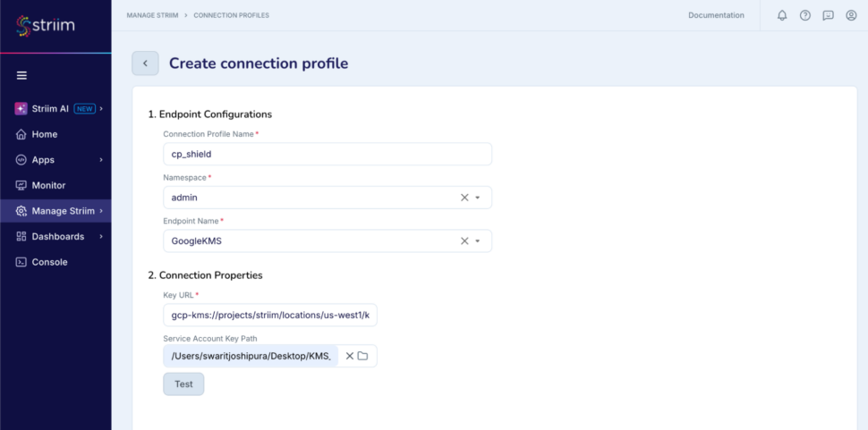The width and height of the screenshot is (868, 430).
Task: Click the Connection Profile Name field
Action: click(328, 154)
